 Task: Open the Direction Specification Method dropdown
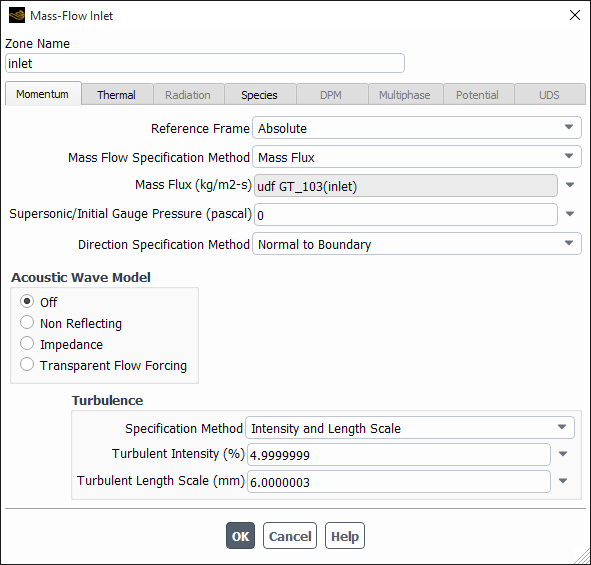pos(416,244)
